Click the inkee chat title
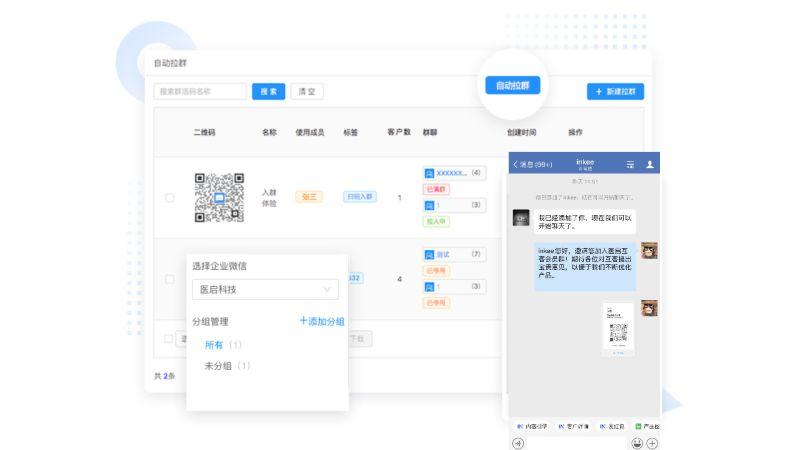800x450 pixels. pos(585,164)
